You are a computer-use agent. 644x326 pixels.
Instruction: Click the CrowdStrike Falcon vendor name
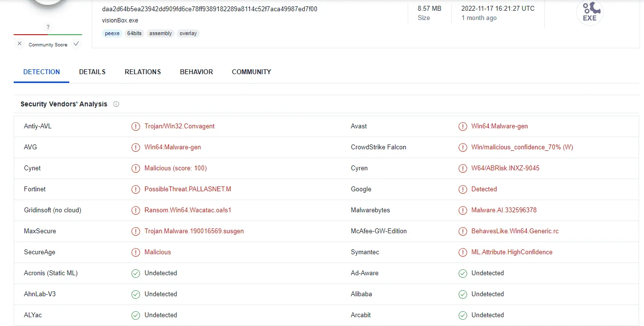click(378, 147)
